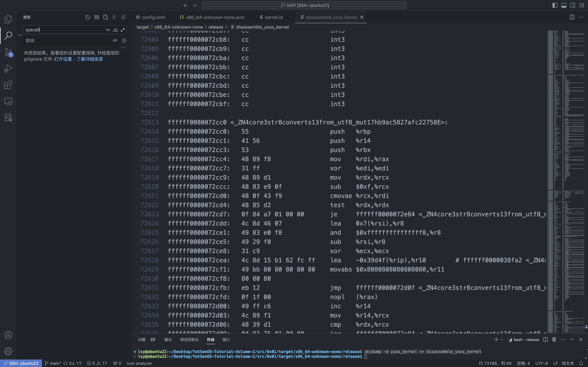Open the '端口' ports panel tab
The height and width of the screenshot is (367, 588).
(x=226, y=340)
